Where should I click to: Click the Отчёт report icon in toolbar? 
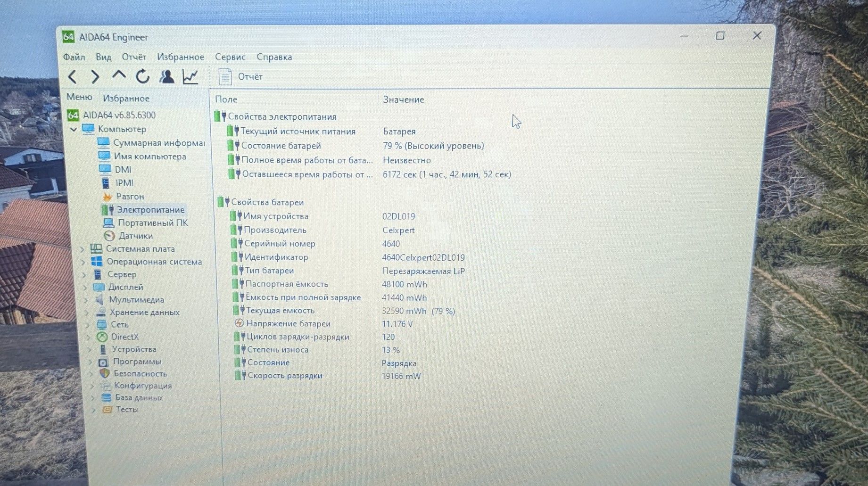225,77
